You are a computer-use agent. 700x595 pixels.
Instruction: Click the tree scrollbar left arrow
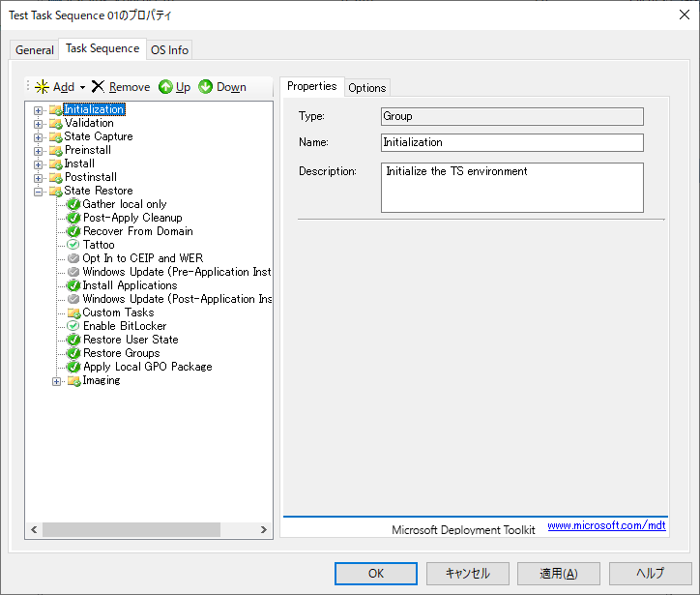tap(34, 530)
